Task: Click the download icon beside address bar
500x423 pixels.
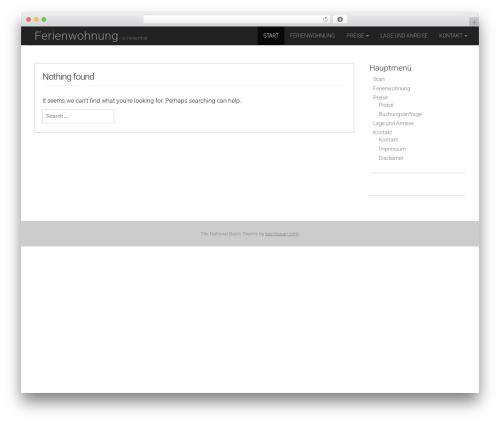Action: point(340,20)
